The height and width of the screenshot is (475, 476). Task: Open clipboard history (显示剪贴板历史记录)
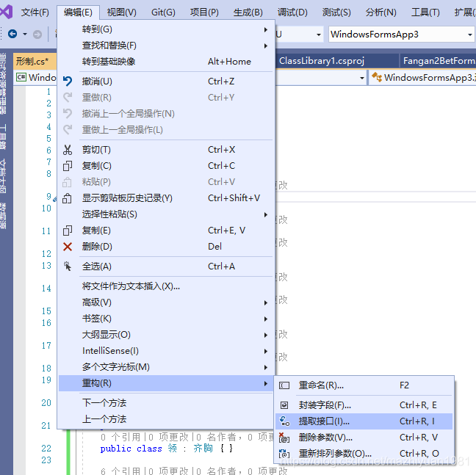point(127,198)
